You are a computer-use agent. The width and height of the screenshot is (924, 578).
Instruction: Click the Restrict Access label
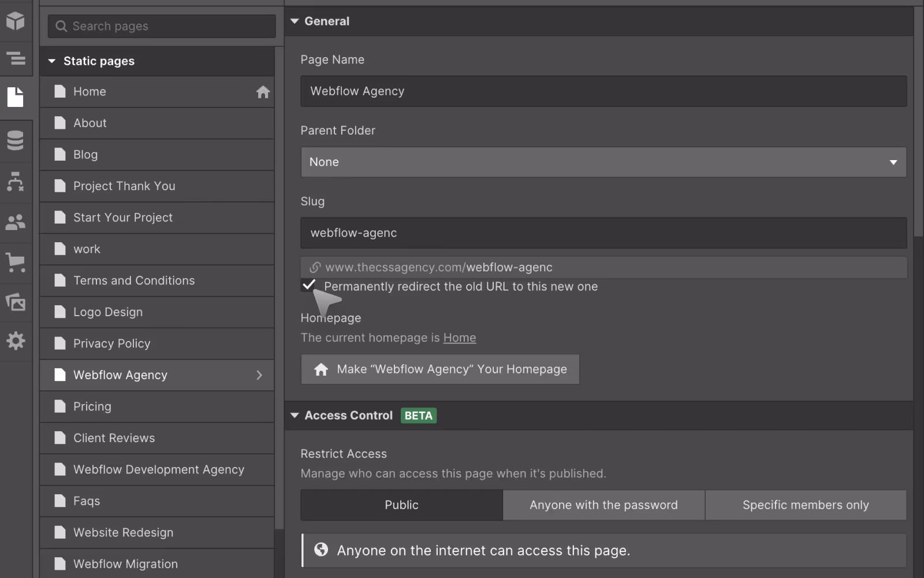tap(344, 454)
